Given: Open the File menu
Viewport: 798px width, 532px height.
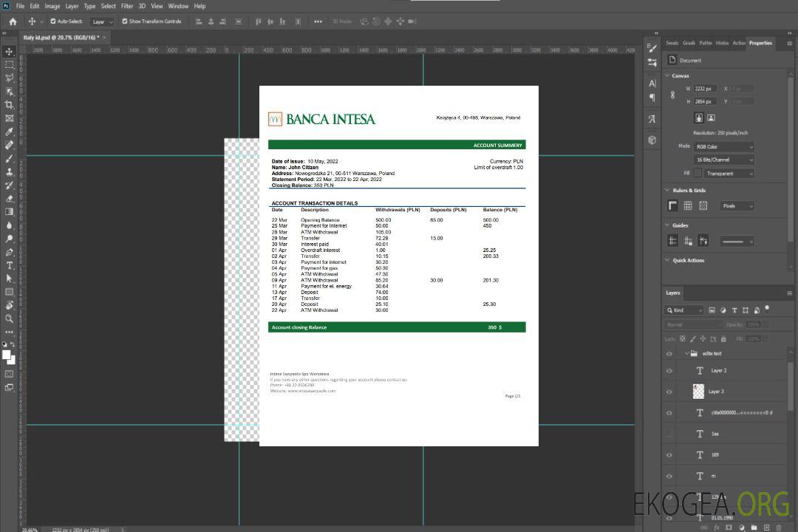Looking at the screenshot, I should click(21, 6).
